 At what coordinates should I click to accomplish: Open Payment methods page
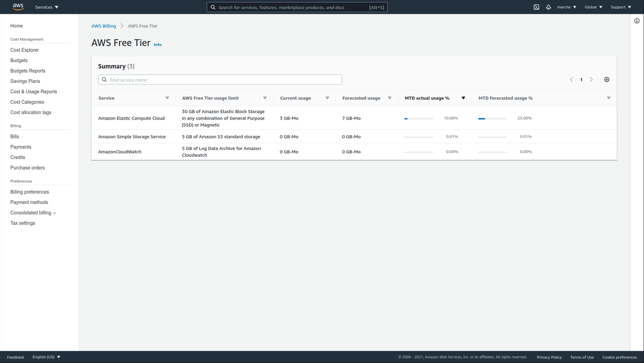click(29, 202)
